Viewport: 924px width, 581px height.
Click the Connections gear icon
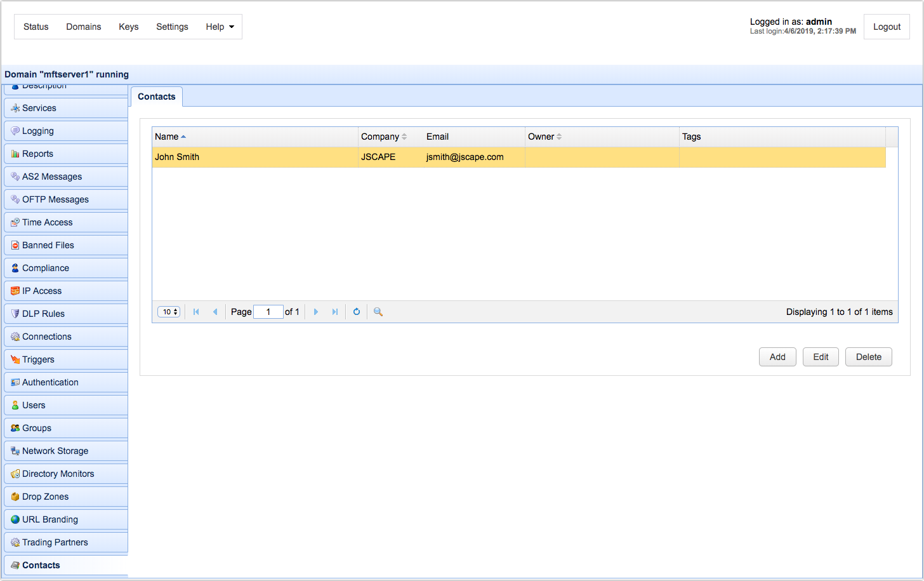pos(15,337)
